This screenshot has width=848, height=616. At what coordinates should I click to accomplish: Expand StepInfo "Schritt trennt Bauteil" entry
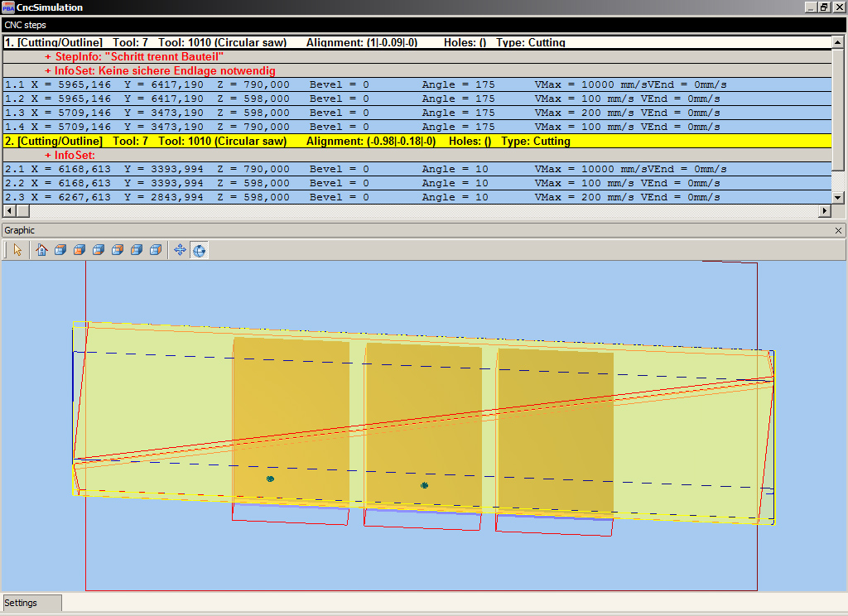[x=48, y=57]
